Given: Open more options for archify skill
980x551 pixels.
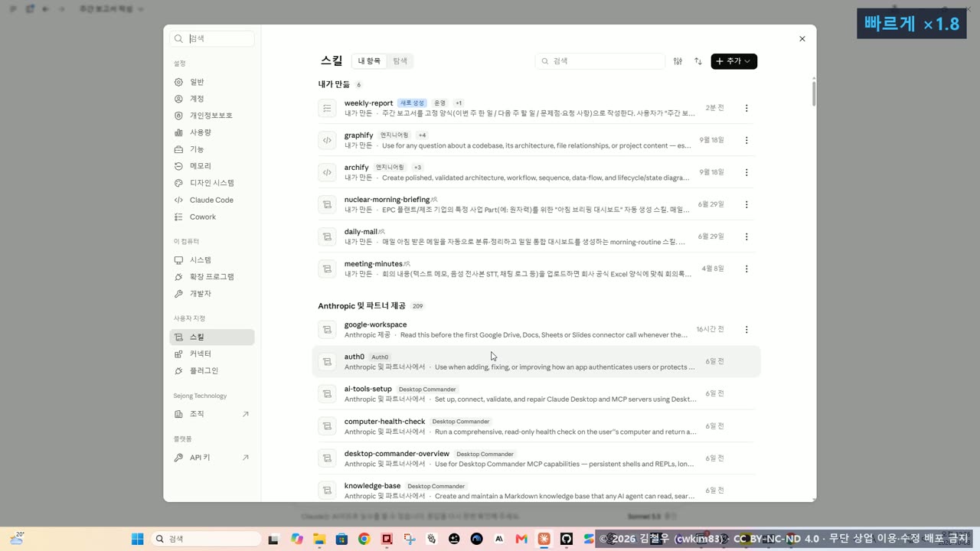Looking at the screenshot, I should pos(746,172).
